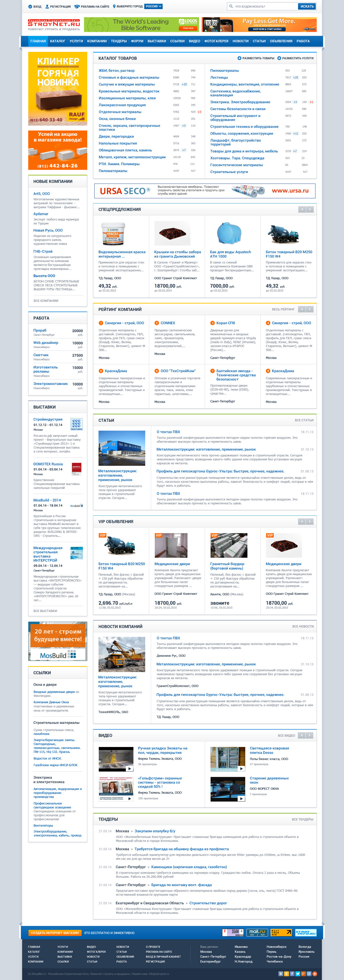Open the 'Каталог' navigation menu item
This screenshot has width=344, height=980.
click(58, 41)
